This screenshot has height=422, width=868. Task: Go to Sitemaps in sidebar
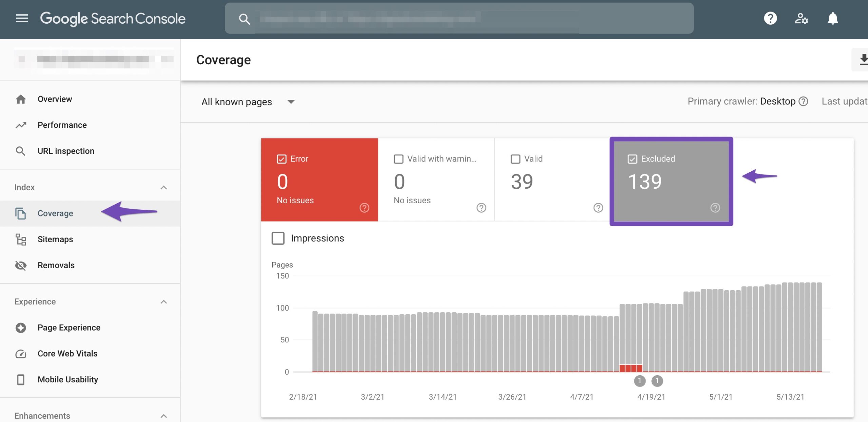(x=55, y=239)
